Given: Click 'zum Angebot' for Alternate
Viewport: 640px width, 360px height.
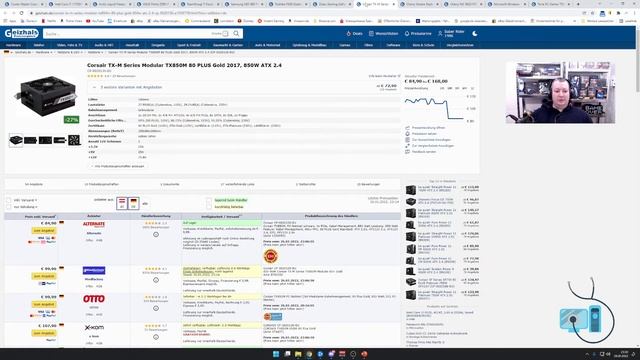Looking at the screenshot, I should [x=44, y=231].
